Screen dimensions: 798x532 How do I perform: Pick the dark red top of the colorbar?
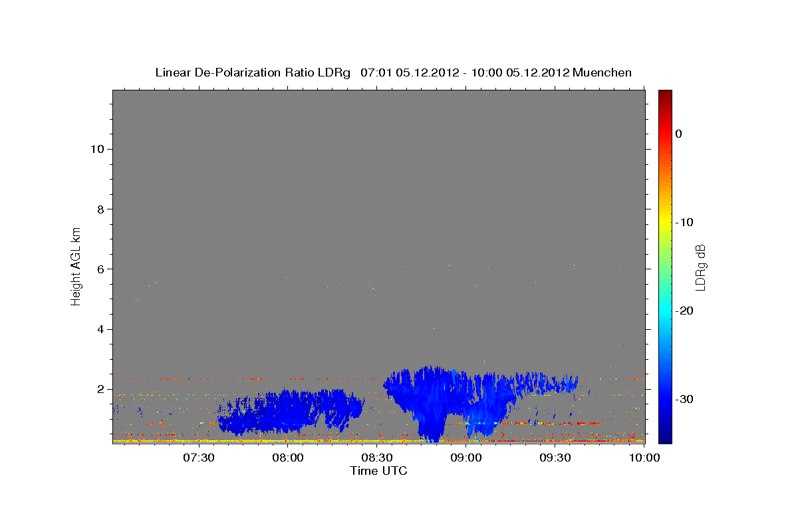pyautogui.click(x=665, y=94)
